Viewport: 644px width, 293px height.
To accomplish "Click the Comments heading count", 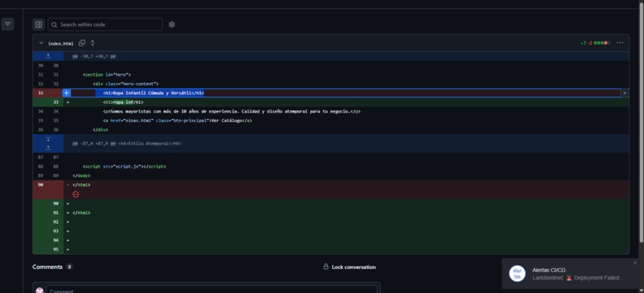I will point(70,267).
